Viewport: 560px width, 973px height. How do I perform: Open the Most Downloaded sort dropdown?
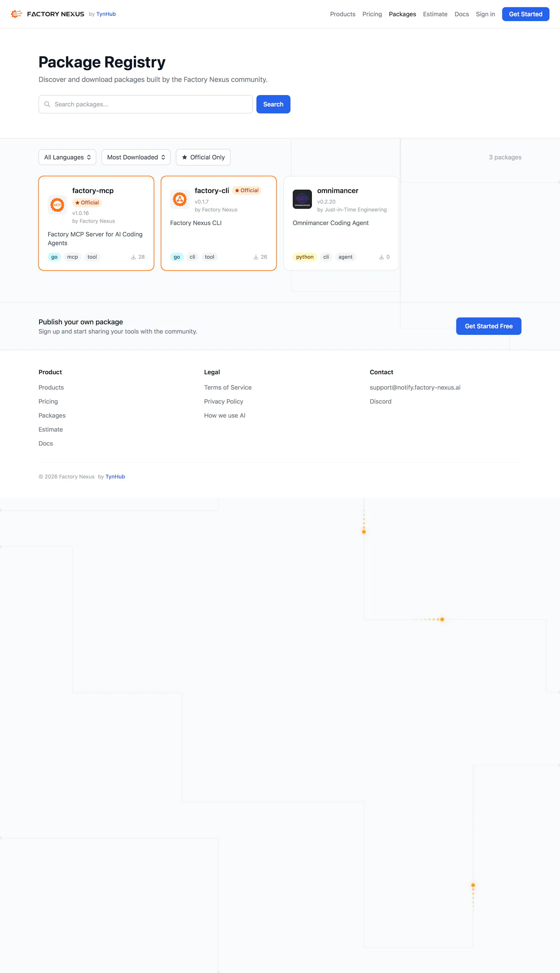pos(136,157)
